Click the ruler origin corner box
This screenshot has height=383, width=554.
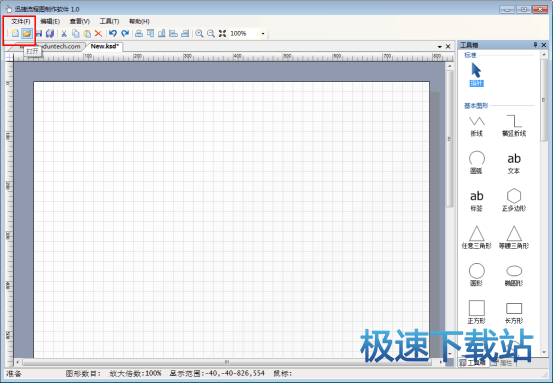pyautogui.click(x=9, y=57)
